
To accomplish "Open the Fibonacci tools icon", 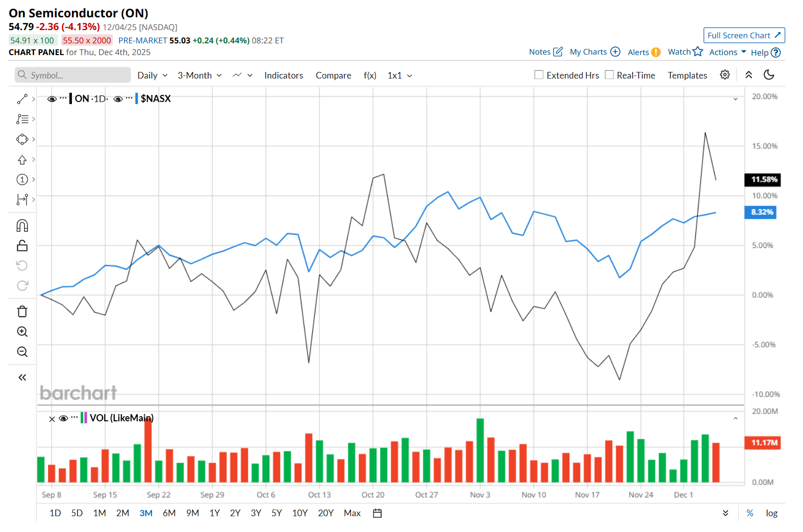I will point(22,119).
